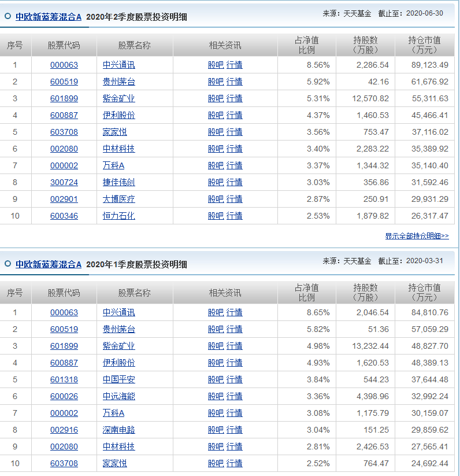Open 万科A name in 2季度 table
This screenshot has height=476, width=460.
tap(113, 165)
